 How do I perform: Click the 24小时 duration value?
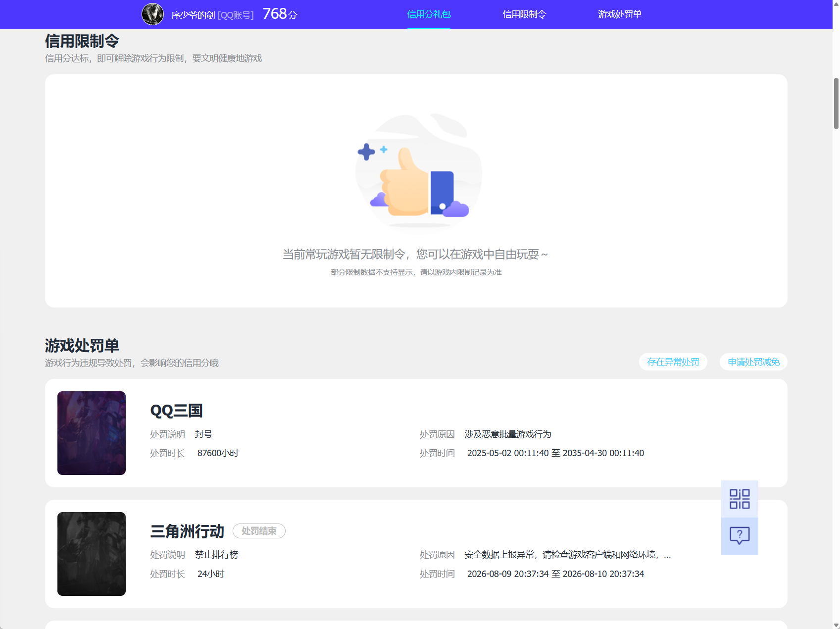(211, 574)
